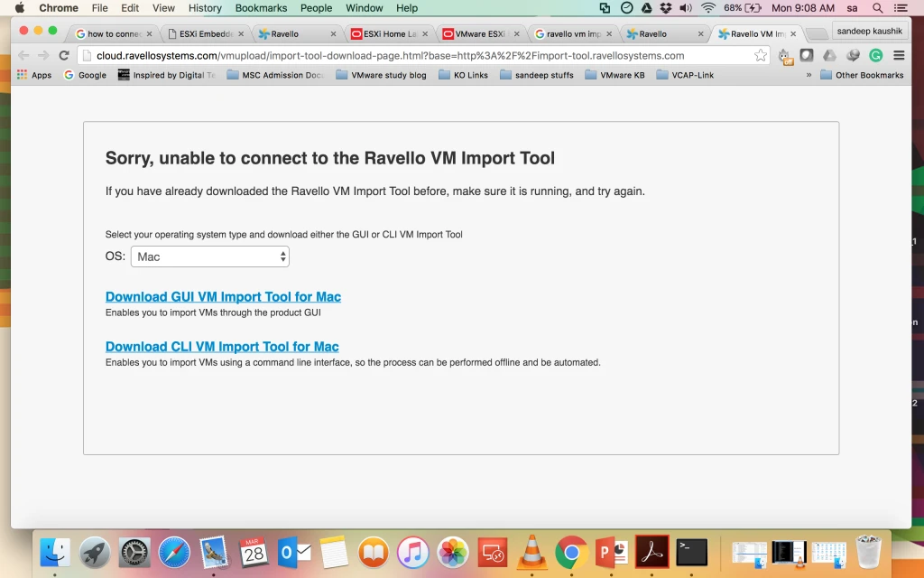Bookmark this page with the star
The width and height of the screenshot is (924, 578).
(x=760, y=55)
